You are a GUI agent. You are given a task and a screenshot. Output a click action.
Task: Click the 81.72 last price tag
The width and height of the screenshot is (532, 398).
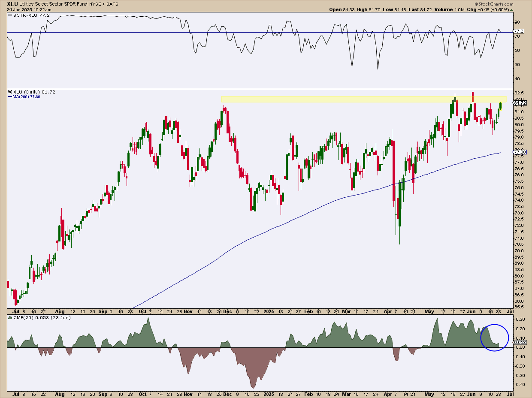point(520,103)
